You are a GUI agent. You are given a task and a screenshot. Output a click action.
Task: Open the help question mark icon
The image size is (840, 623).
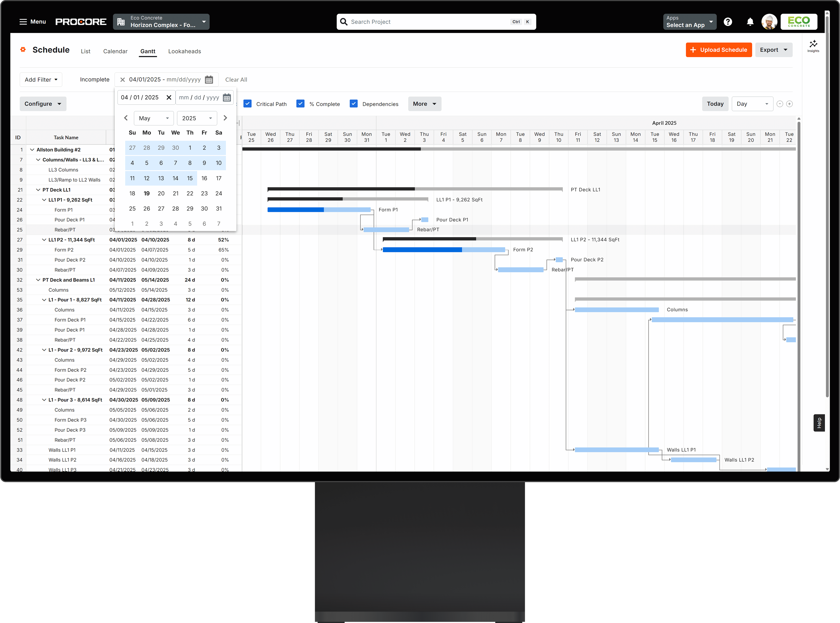click(728, 21)
